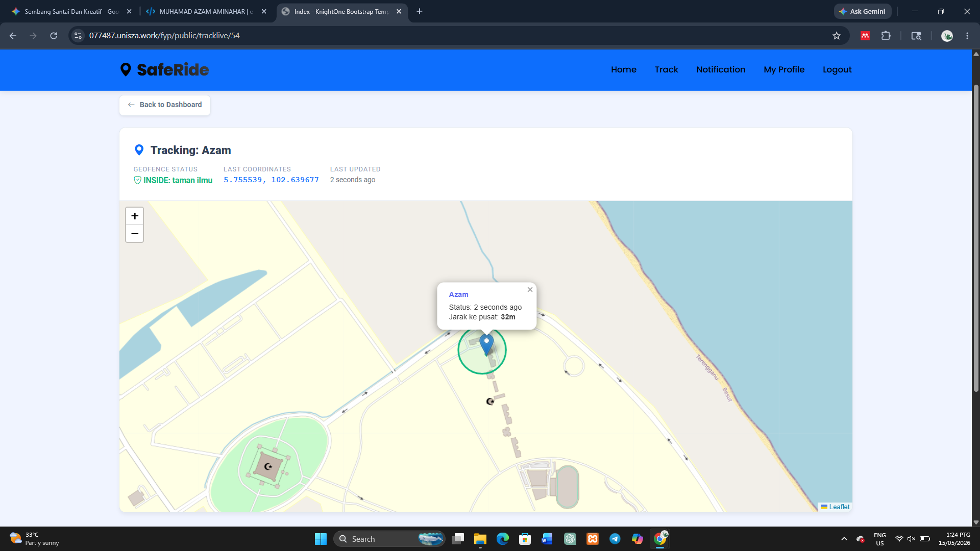Open the Home menu item
Viewport: 980px width, 551px height.
click(x=624, y=69)
